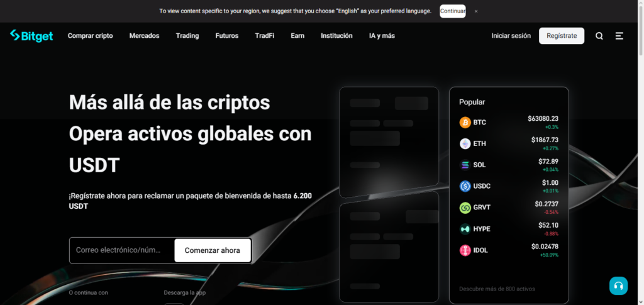The image size is (644, 305).
Task: Click the SOL ticker label
Action: (x=479, y=165)
